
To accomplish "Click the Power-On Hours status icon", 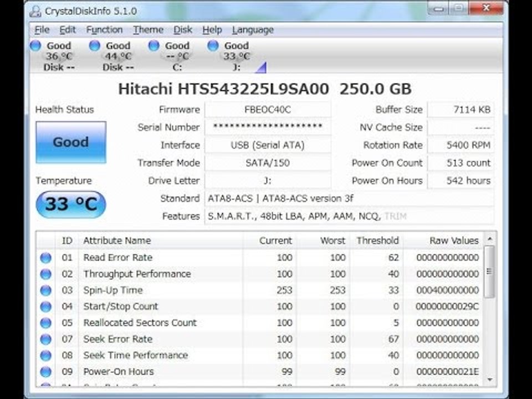I will pos(46,372).
